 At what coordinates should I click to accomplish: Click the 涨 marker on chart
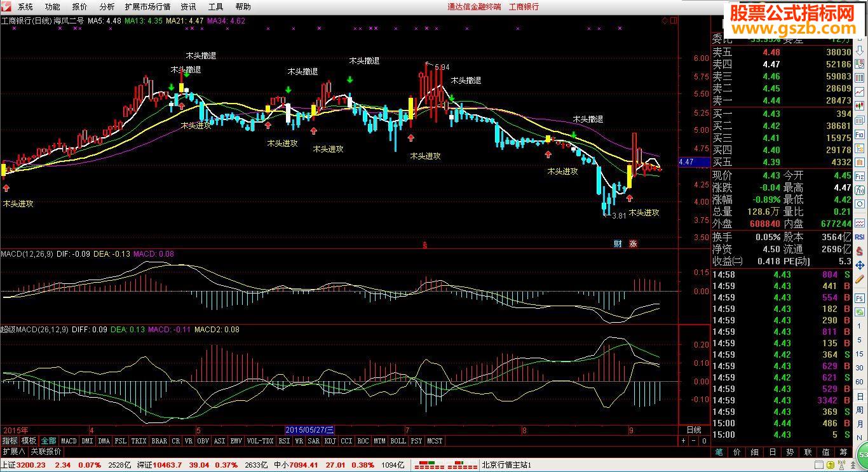[633, 244]
